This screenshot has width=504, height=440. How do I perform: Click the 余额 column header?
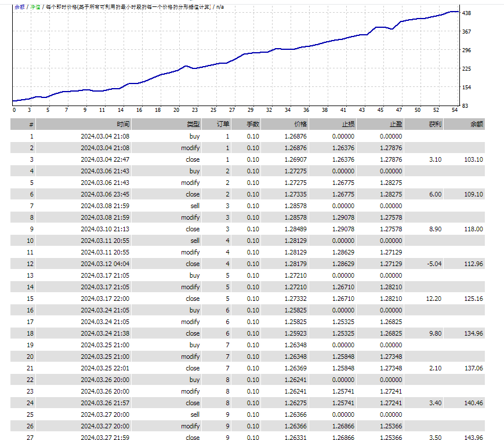[x=477, y=124]
